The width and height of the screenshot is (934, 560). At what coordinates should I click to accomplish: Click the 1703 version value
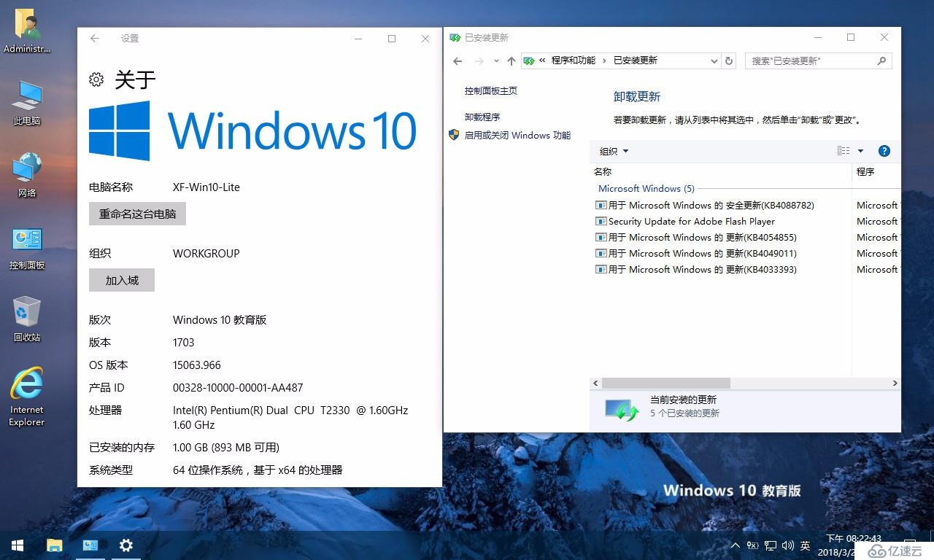pyautogui.click(x=184, y=343)
